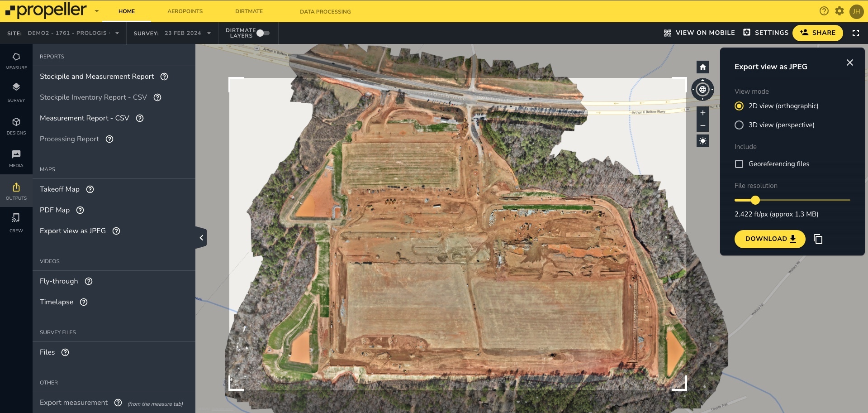Viewport: 868px width, 413px height.
Task: Switch to the Data Processing tab
Action: pyautogui.click(x=325, y=11)
